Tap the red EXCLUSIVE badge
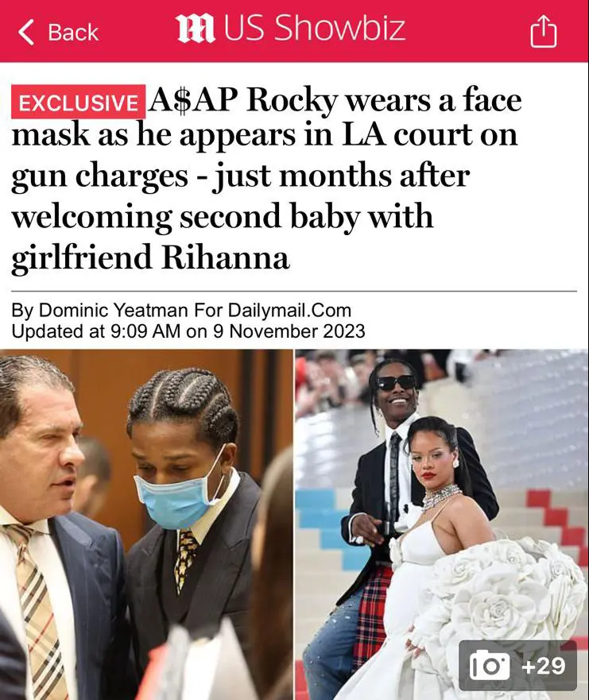The width and height of the screenshot is (589, 700). (78, 102)
